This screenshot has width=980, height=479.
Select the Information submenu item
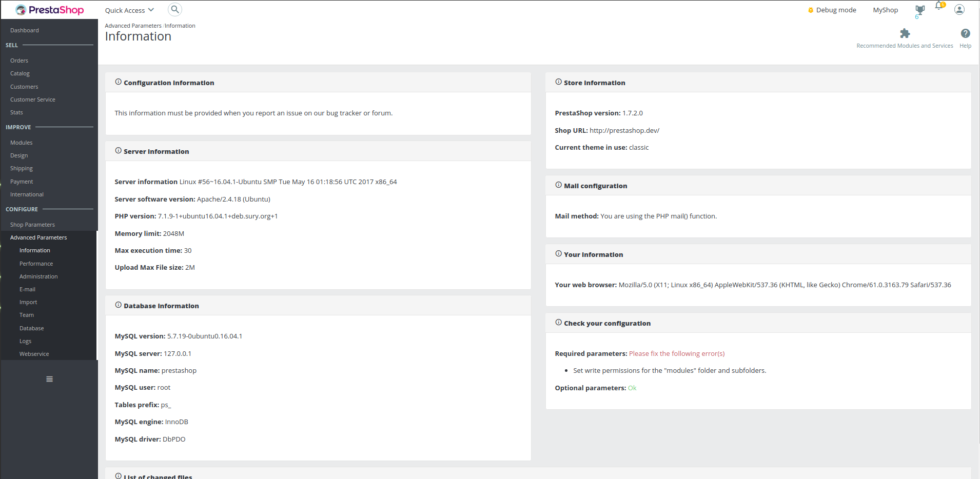coord(35,250)
